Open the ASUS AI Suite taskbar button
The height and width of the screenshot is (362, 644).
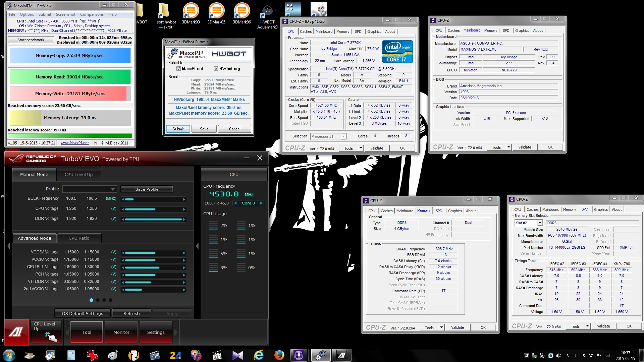coord(341,355)
